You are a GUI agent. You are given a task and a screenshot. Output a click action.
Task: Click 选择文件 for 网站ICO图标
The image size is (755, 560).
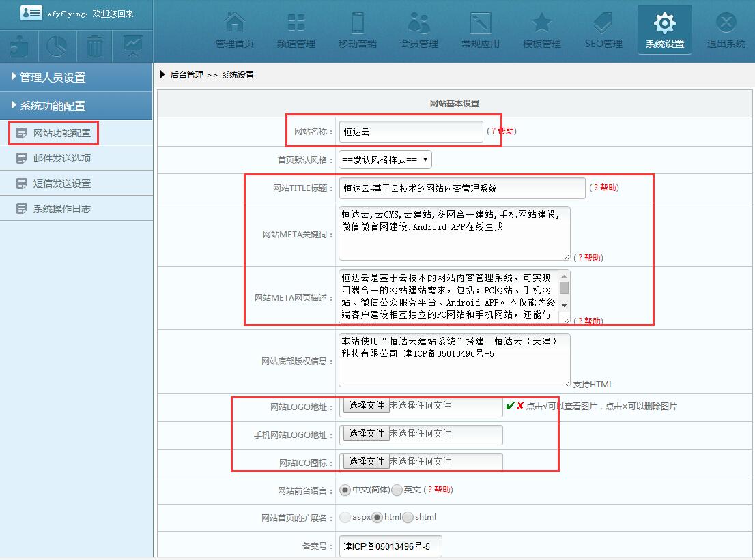pyautogui.click(x=367, y=462)
